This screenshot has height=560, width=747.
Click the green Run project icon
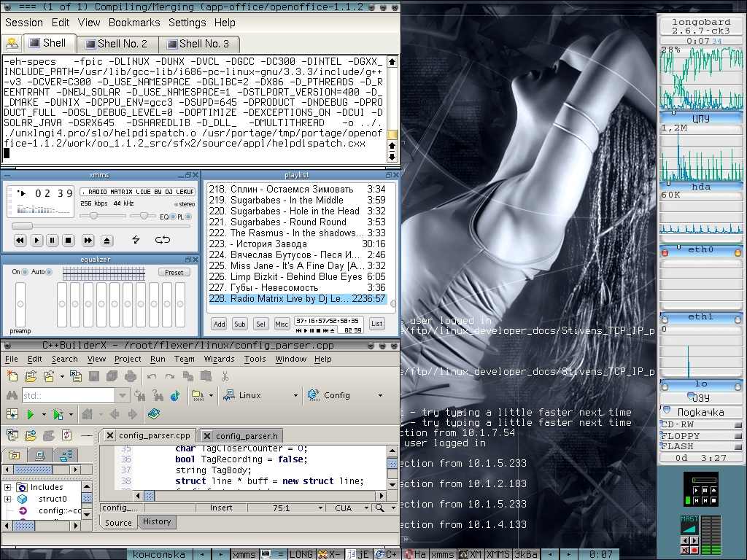[31, 414]
